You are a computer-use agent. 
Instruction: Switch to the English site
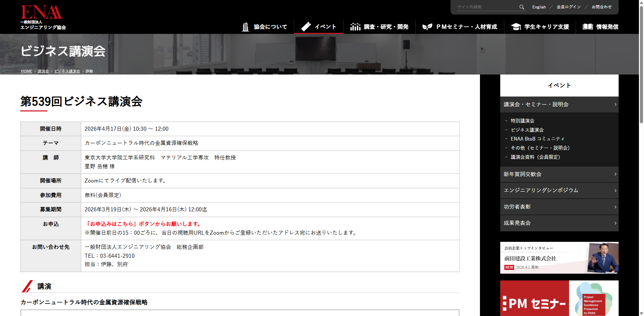pyautogui.click(x=539, y=7)
